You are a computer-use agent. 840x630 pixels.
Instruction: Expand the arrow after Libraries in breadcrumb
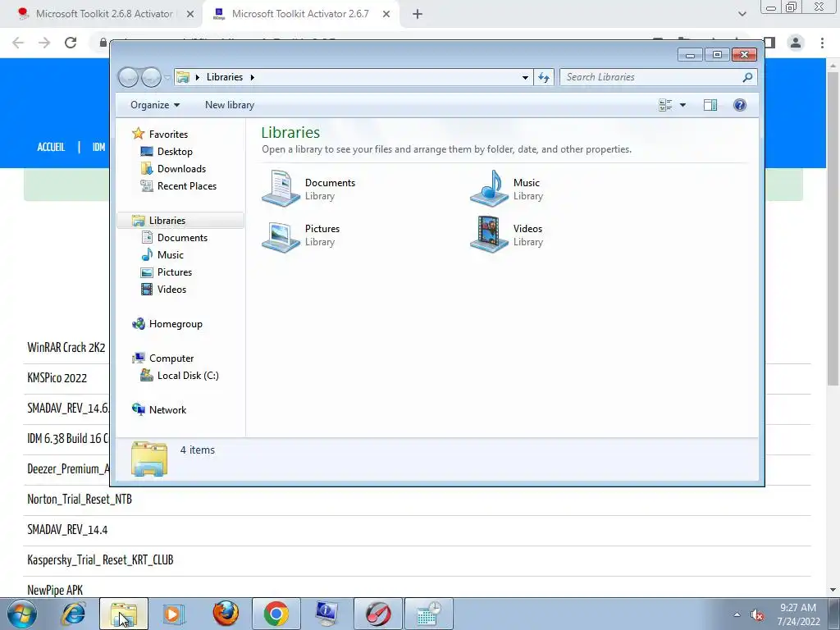(x=253, y=77)
